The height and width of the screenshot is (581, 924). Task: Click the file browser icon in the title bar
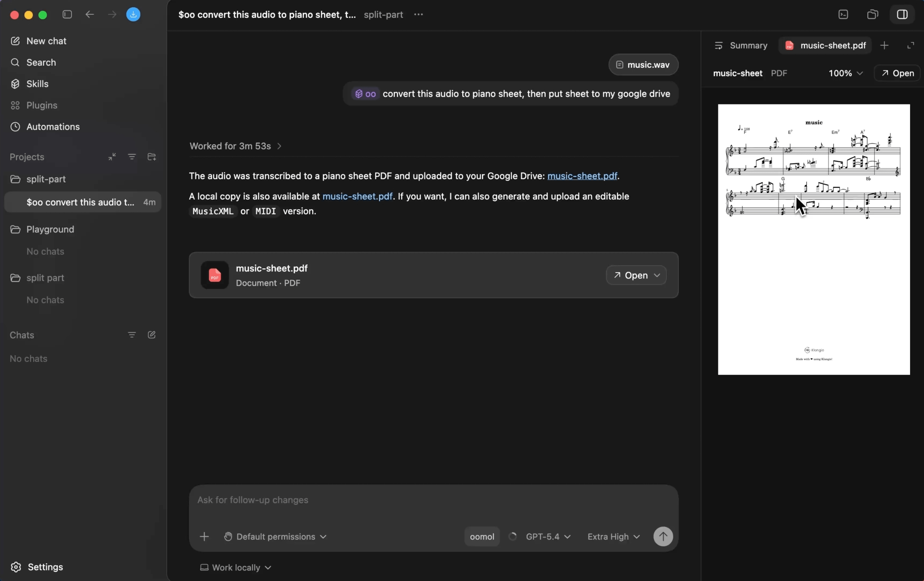(x=873, y=14)
